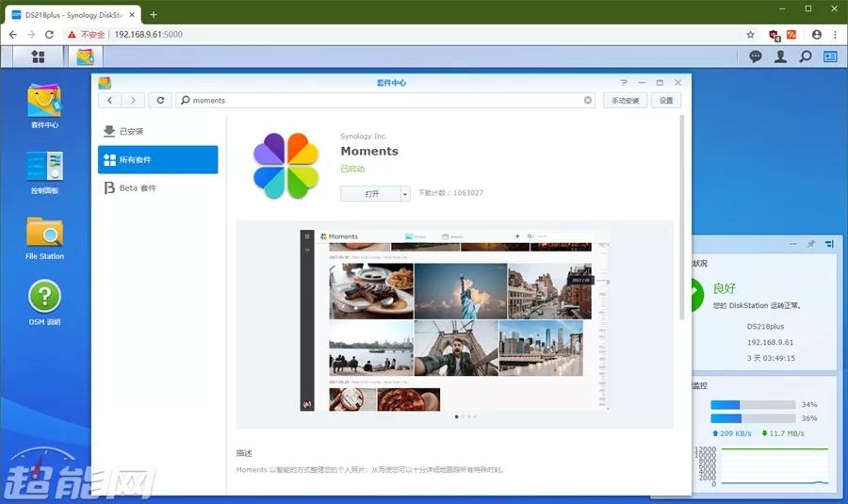The width and height of the screenshot is (848, 504).
Task: Open Package Center help question mark
Action: coord(624,82)
